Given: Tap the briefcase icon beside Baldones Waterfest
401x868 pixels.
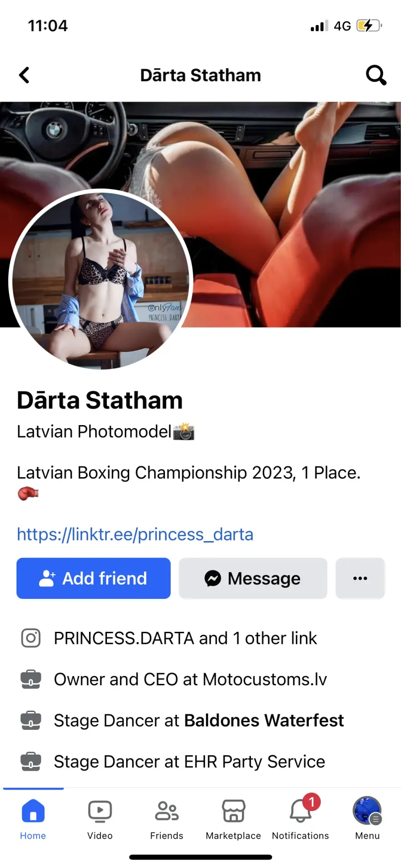Looking at the screenshot, I should coord(31,720).
